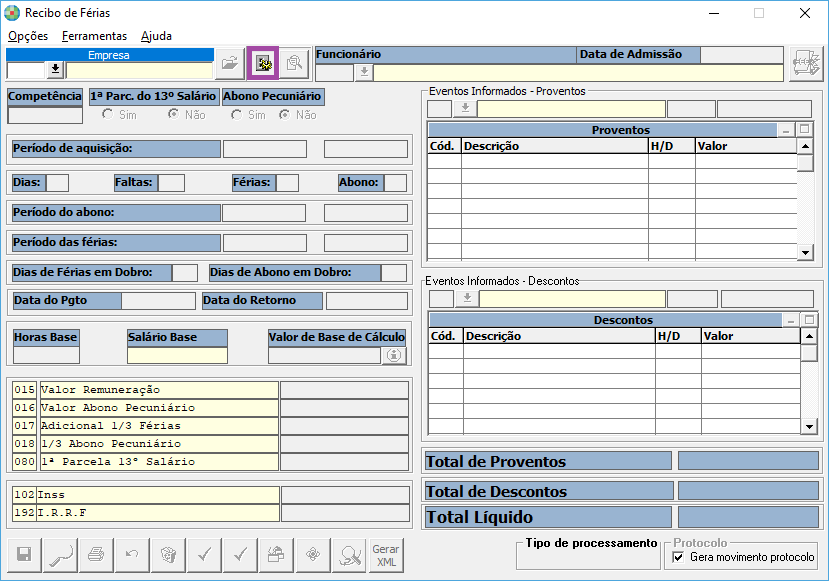
Task: Click the purple-highlighted gear icon in the top toolbar
Action: [x=263, y=63]
